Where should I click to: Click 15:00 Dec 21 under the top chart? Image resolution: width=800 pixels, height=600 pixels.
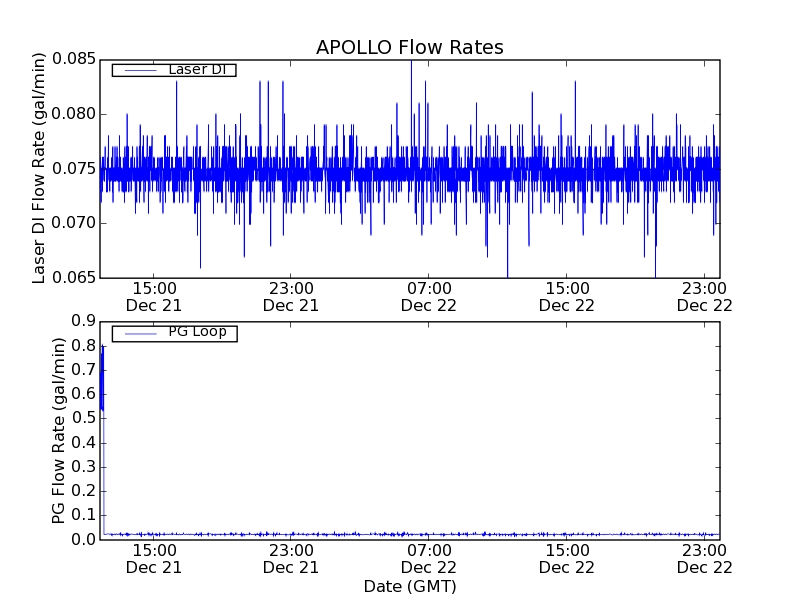pyautogui.click(x=153, y=297)
